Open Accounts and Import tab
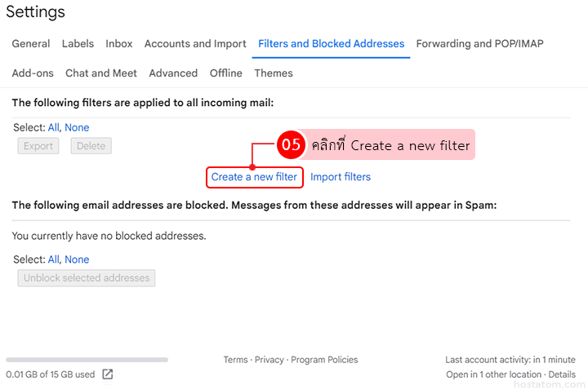This screenshot has width=588, height=390. [195, 44]
